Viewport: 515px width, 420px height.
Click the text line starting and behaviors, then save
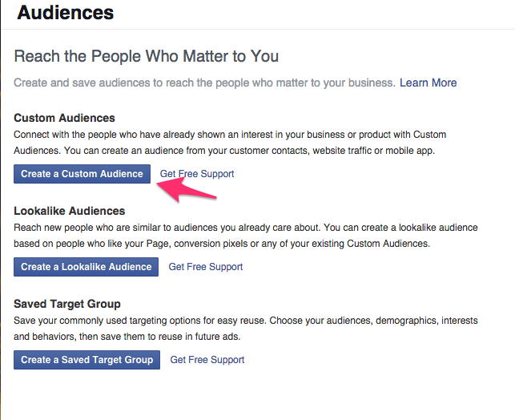(x=127, y=337)
